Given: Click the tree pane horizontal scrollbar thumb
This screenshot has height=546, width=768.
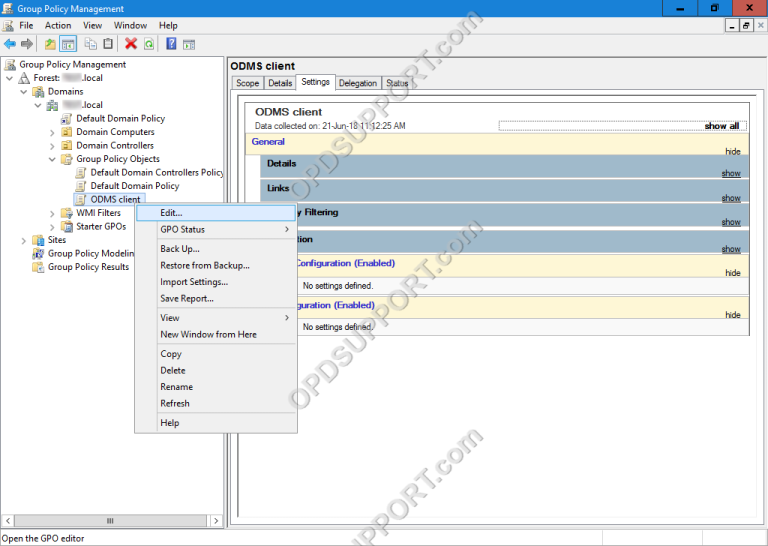Looking at the screenshot, I should tap(110, 521).
